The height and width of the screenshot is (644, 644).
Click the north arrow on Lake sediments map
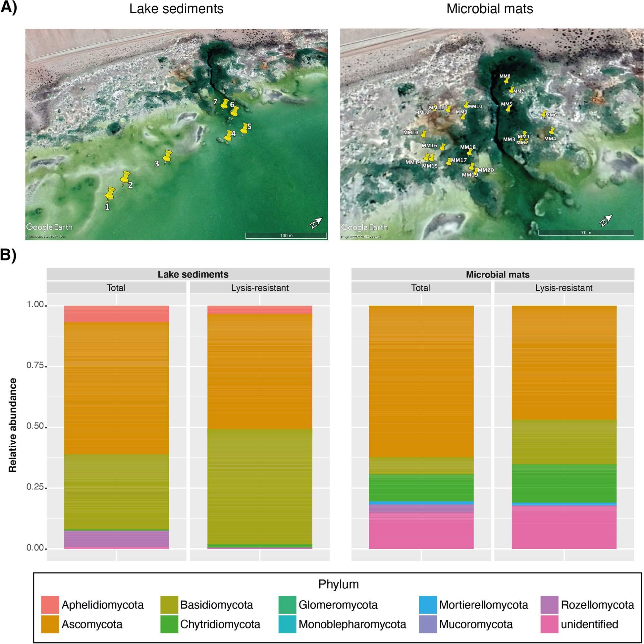point(316,223)
